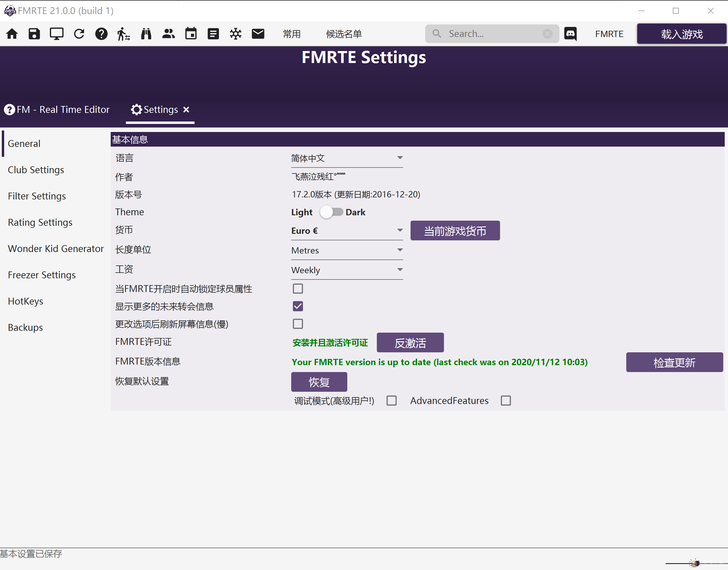The height and width of the screenshot is (570, 728).
Task: Open the calendar icon
Action: point(191,34)
